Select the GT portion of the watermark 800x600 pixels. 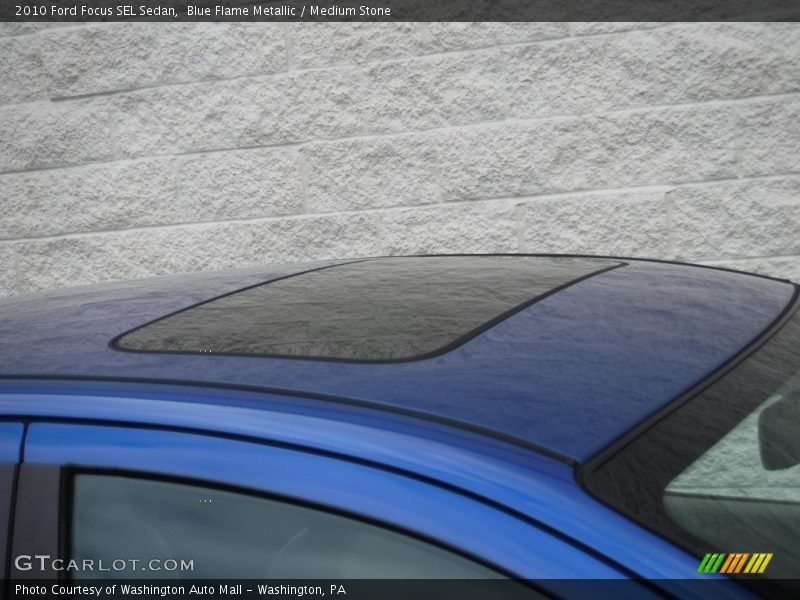(x=30, y=561)
